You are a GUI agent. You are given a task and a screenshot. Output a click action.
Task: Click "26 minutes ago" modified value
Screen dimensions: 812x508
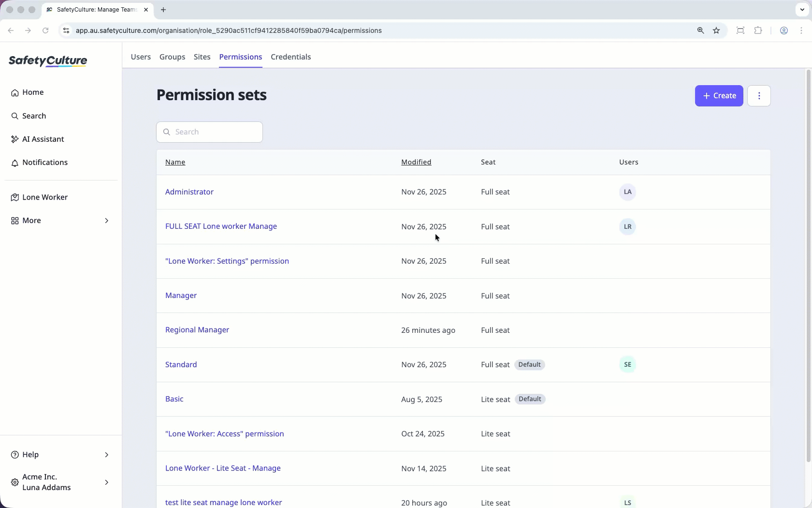[x=428, y=330]
